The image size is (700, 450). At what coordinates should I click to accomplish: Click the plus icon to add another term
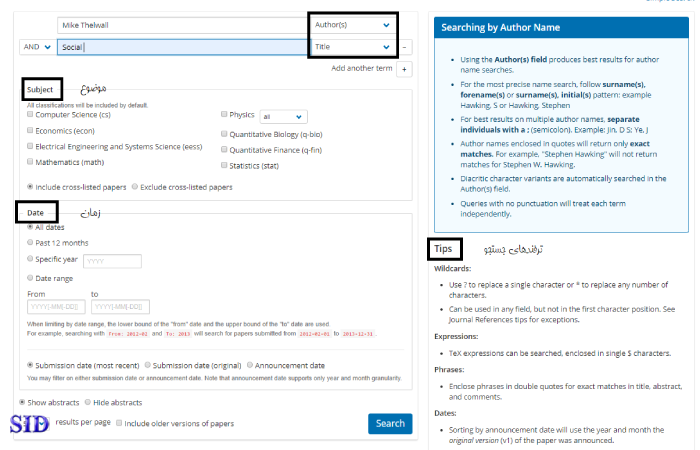(x=404, y=69)
